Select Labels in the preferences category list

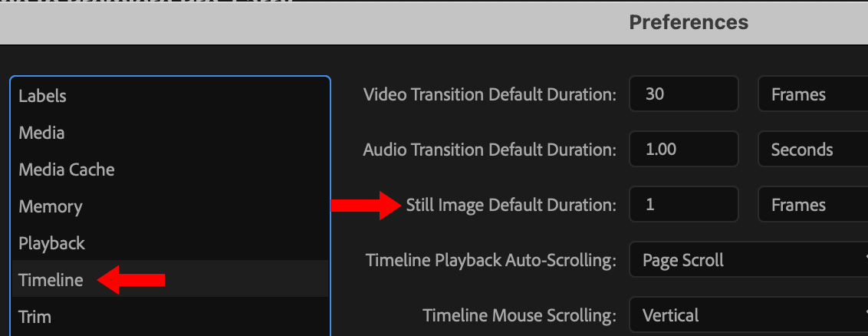(x=43, y=96)
